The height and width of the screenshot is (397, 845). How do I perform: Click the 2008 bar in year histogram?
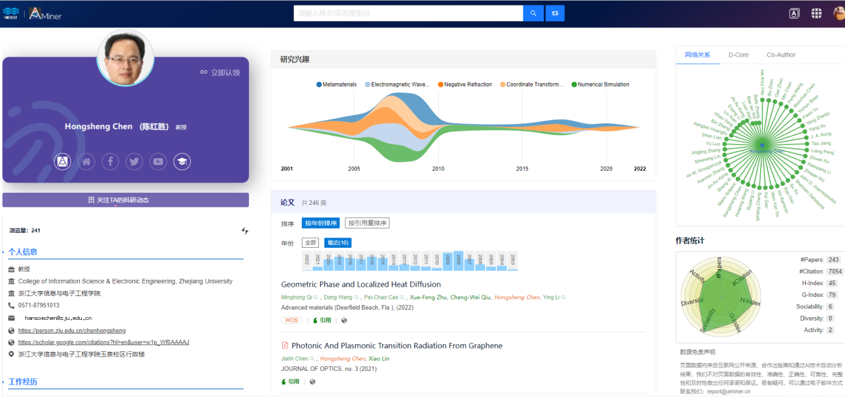[x=458, y=261]
